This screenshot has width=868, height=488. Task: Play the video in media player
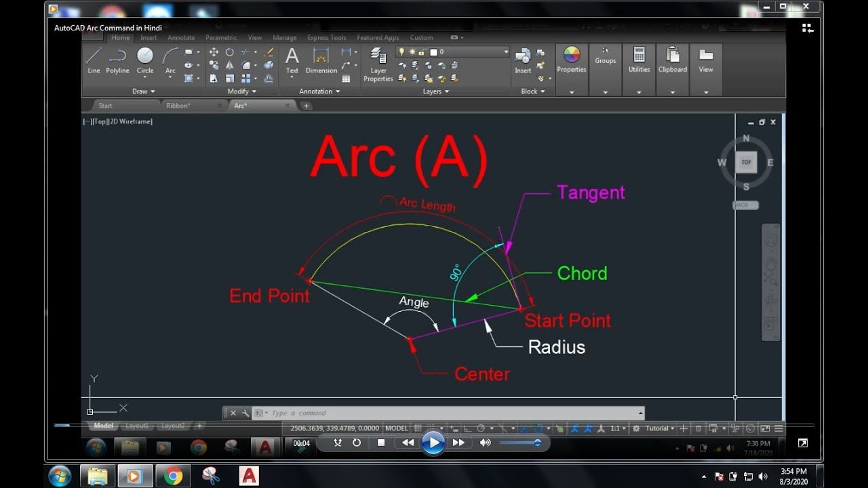433,443
